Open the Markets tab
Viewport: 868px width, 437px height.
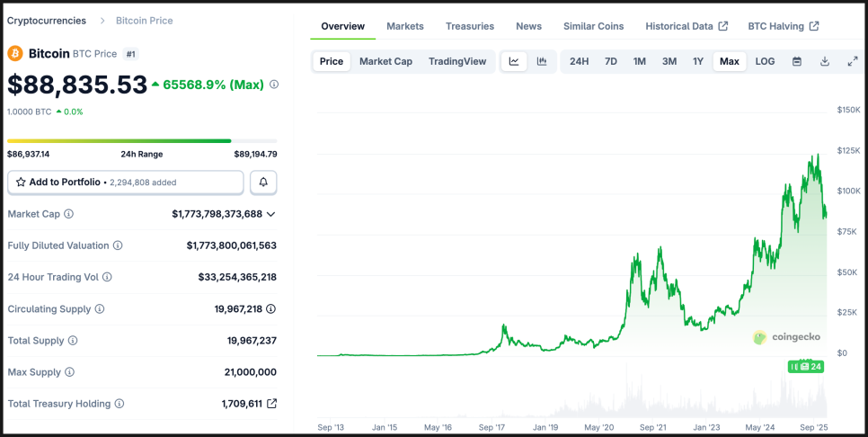[405, 26]
